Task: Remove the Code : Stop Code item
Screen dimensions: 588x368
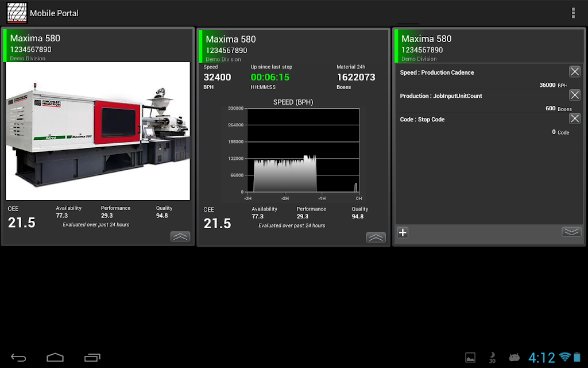Action: pyautogui.click(x=574, y=118)
